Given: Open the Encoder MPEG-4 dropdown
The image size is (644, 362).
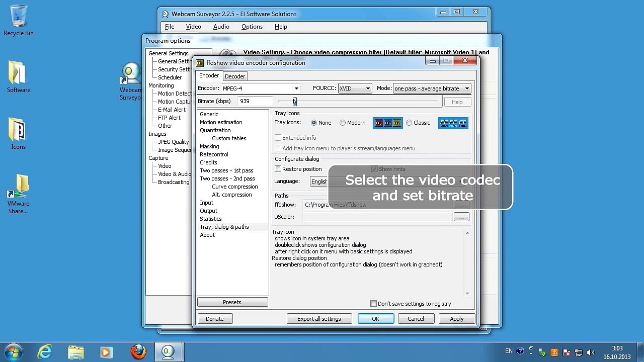Looking at the screenshot, I should (261, 88).
